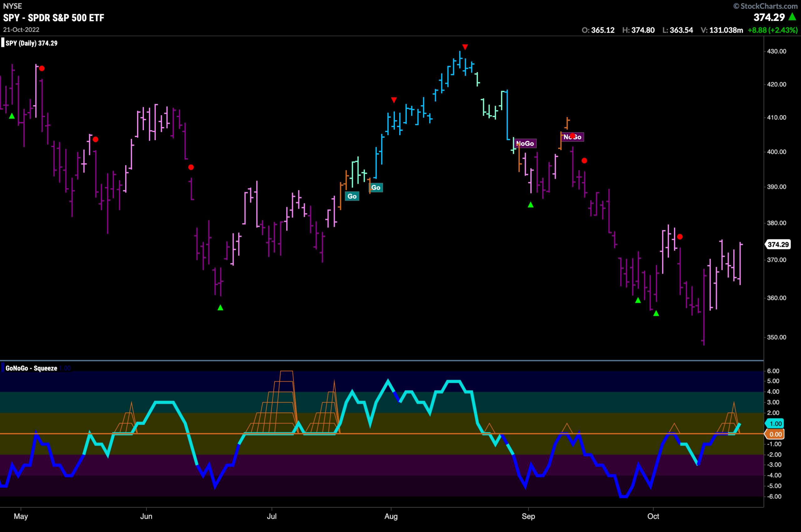This screenshot has height=532, width=801.
Task: Click the green triangle in early May
Action: tap(12, 116)
